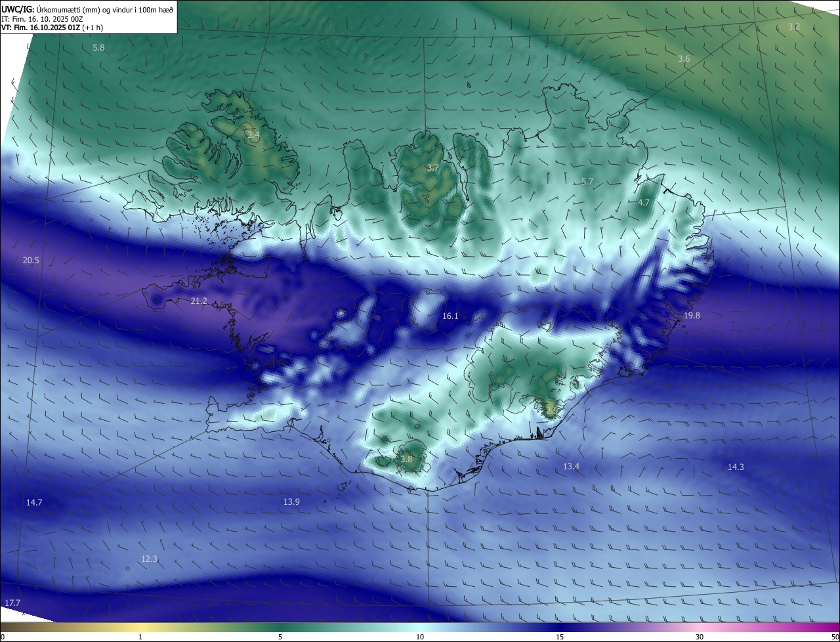Select the 12.3 value label
This screenshot has height=642, width=840.
point(149,559)
